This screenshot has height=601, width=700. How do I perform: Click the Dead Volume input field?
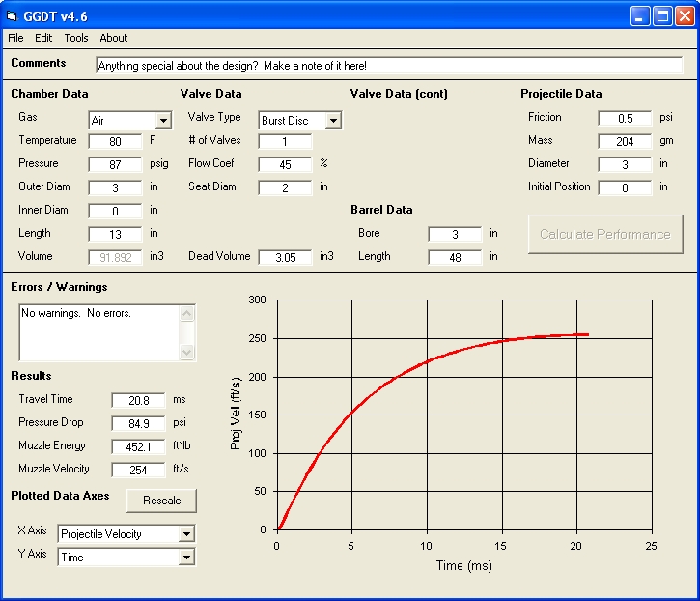click(x=285, y=257)
